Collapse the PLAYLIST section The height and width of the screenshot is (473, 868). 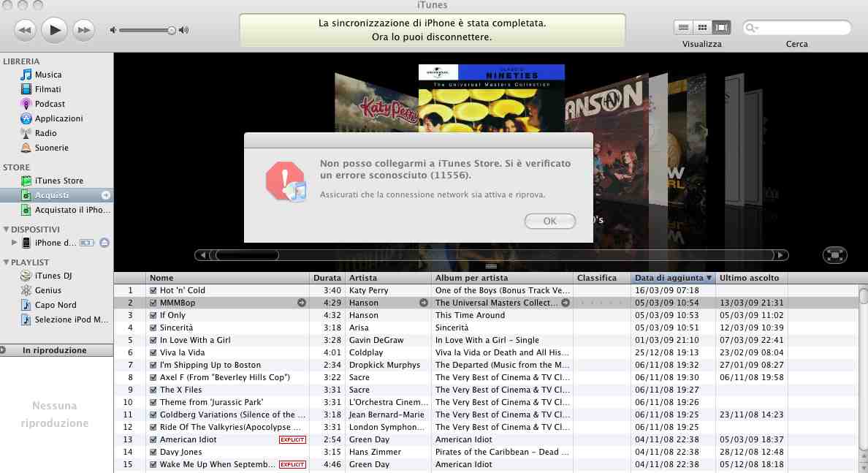[6, 262]
